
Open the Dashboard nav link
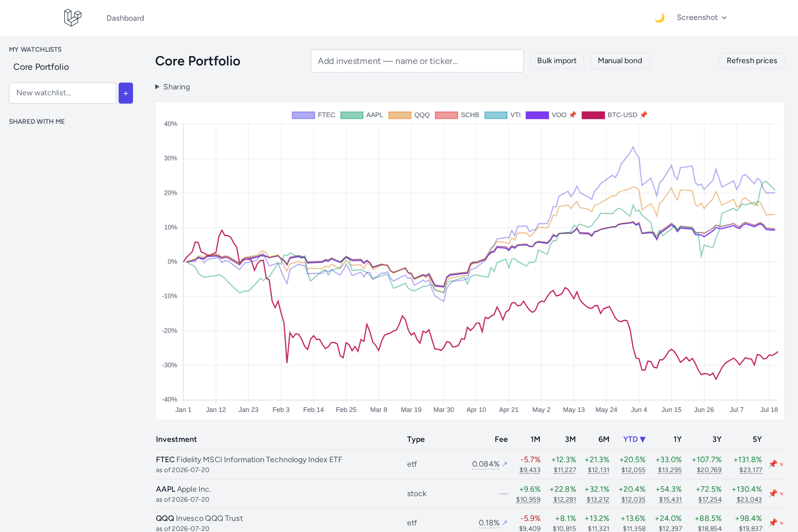coord(125,18)
